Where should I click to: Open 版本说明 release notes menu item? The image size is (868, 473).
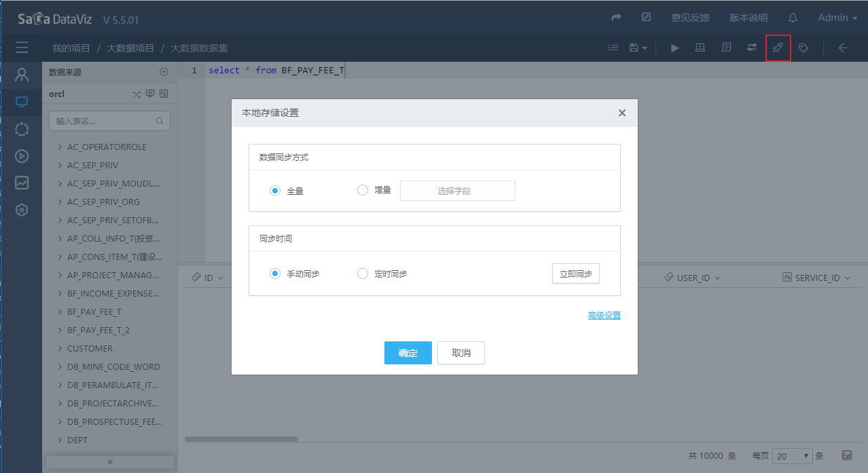[x=748, y=18]
